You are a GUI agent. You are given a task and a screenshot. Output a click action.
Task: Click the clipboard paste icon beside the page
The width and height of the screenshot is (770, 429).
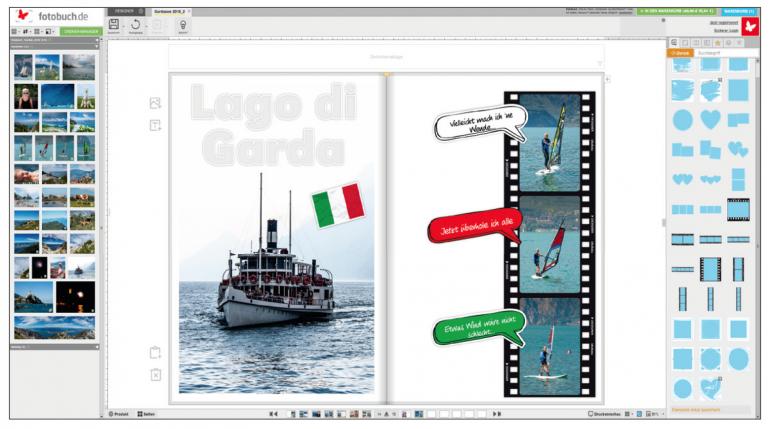[155, 352]
